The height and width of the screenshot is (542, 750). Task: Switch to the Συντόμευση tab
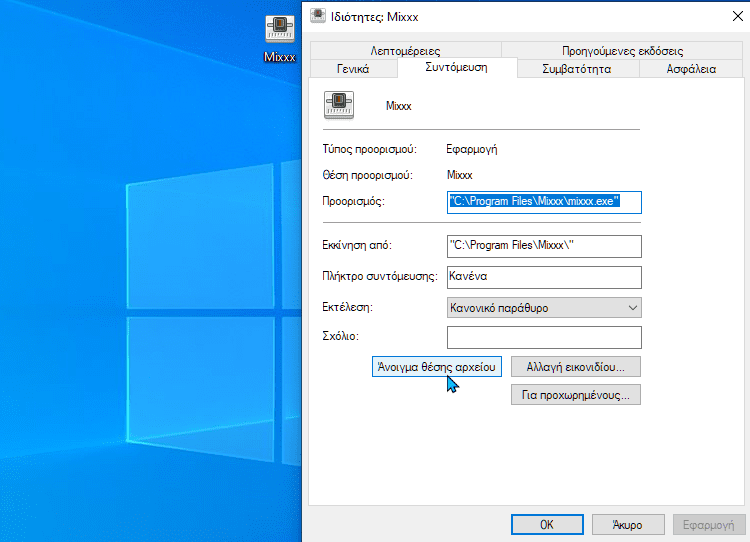[x=456, y=67]
